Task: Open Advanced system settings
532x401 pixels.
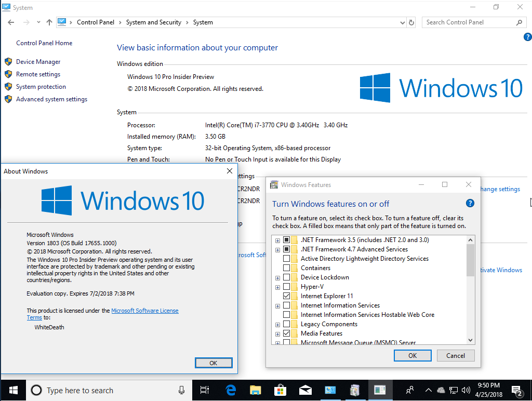Action: 51,99
